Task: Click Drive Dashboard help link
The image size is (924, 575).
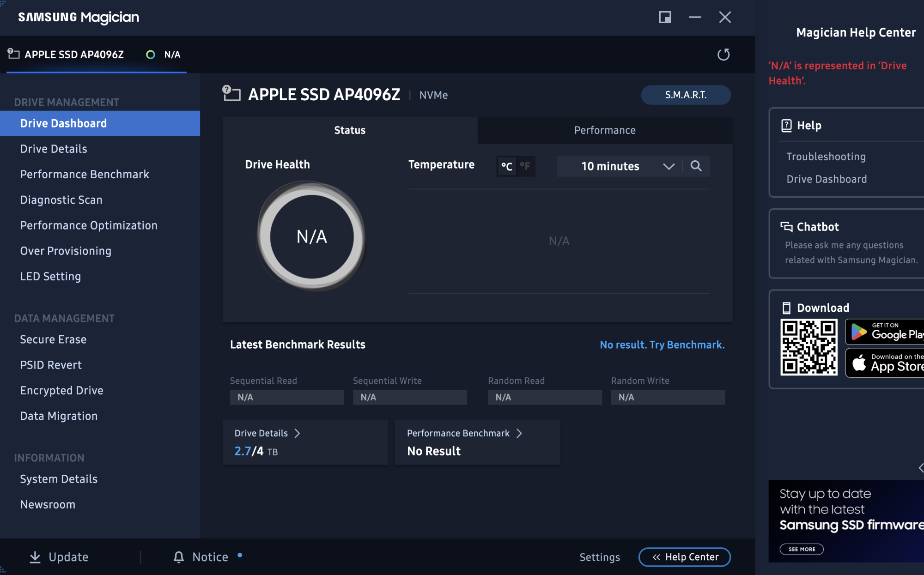Action: click(827, 179)
